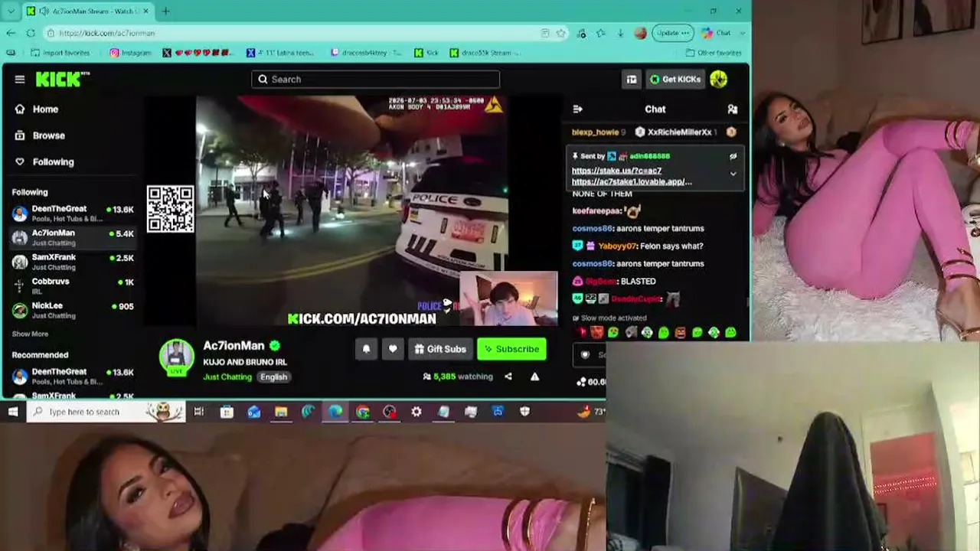980x551 pixels.
Task: Open Instagram bookmark
Action: coord(130,53)
